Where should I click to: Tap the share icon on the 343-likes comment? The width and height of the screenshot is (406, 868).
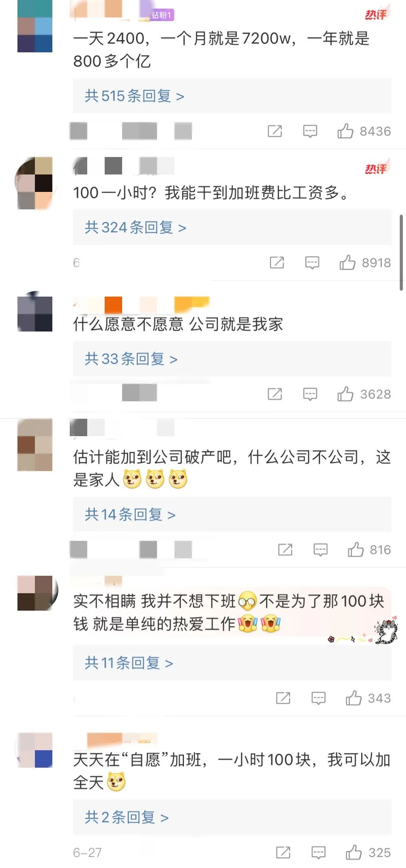(283, 698)
